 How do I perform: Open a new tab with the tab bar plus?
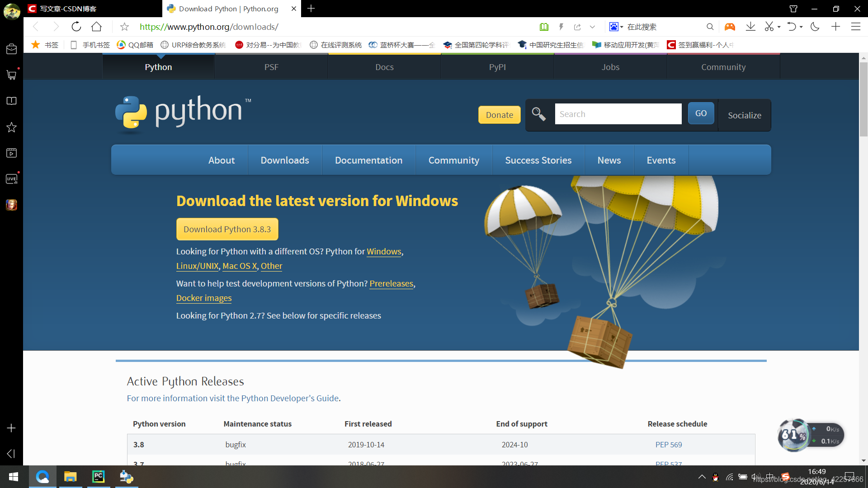click(x=311, y=9)
